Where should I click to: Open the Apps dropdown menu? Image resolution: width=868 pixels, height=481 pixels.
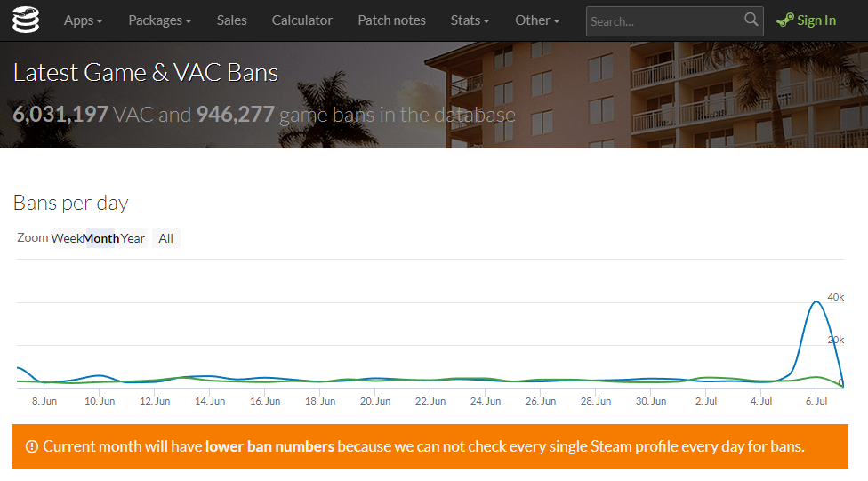tap(83, 20)
